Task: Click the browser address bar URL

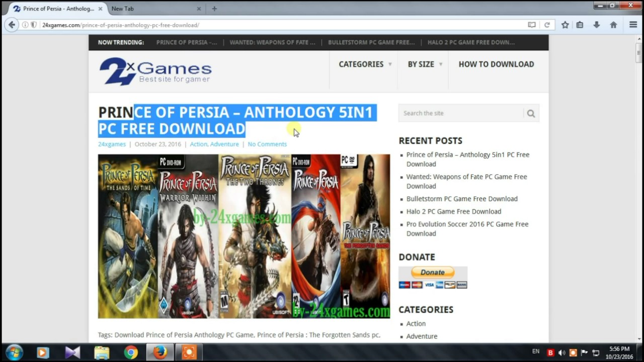Action: point(121,25)
